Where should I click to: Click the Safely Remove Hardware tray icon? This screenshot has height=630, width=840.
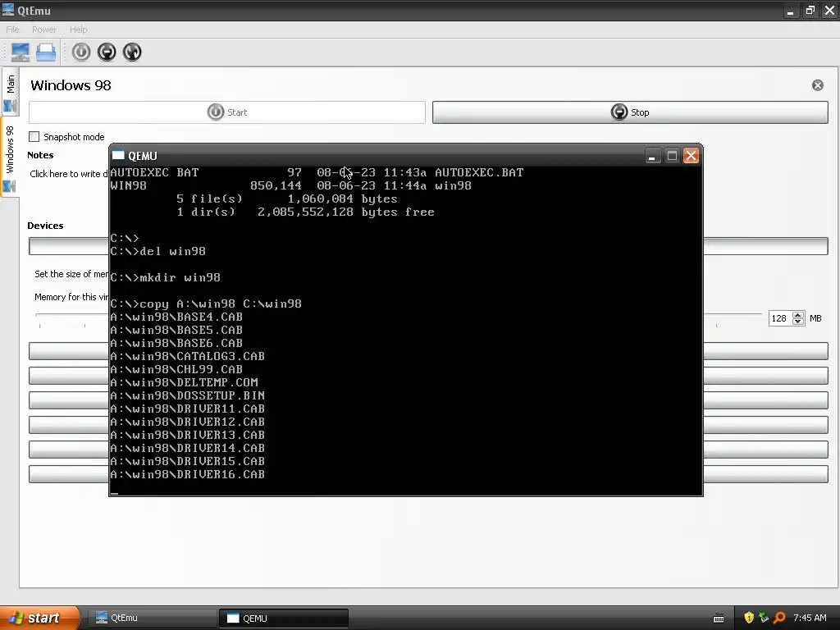point(764,618)
